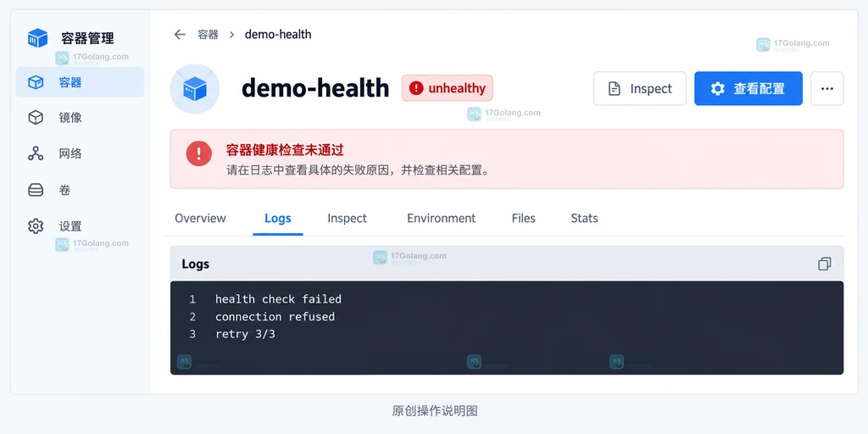Click the 查看配置 button

(748, 88)
